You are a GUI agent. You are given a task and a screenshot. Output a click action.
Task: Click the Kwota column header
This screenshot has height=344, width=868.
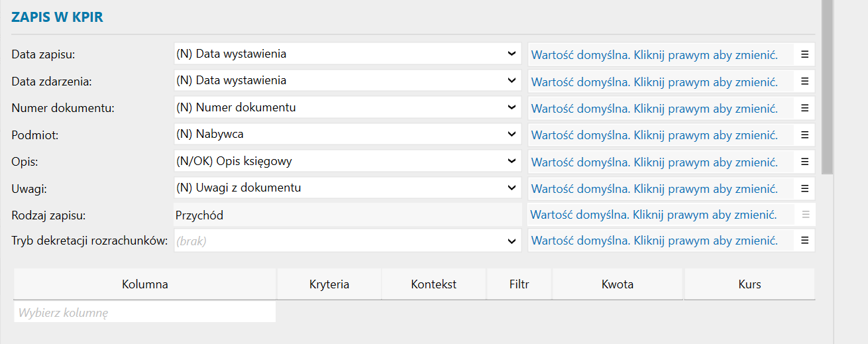617,284
